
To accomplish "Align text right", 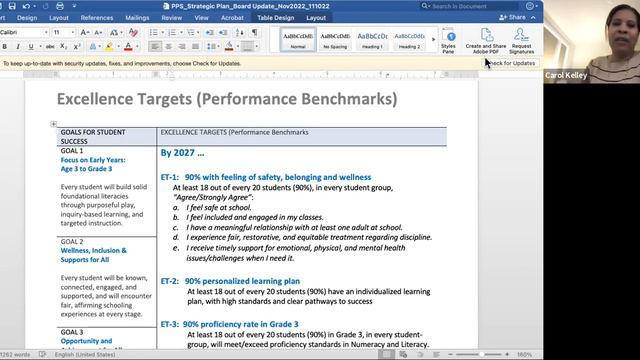I will click(182, 47).
